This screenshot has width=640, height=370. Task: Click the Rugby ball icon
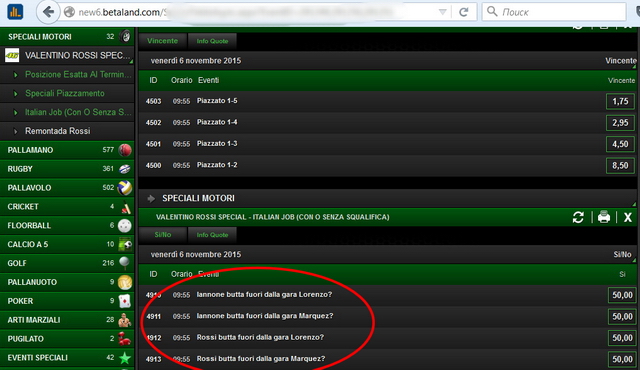[125, 169]
